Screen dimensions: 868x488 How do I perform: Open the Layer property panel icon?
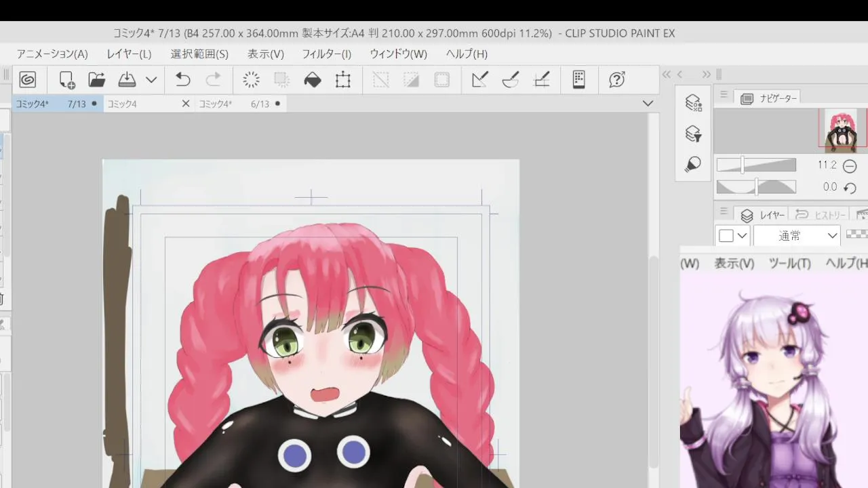click(693, 103)
